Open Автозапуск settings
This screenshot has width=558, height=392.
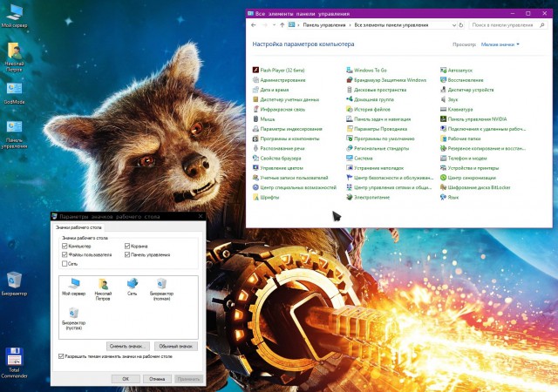click(x=456, y=70)
